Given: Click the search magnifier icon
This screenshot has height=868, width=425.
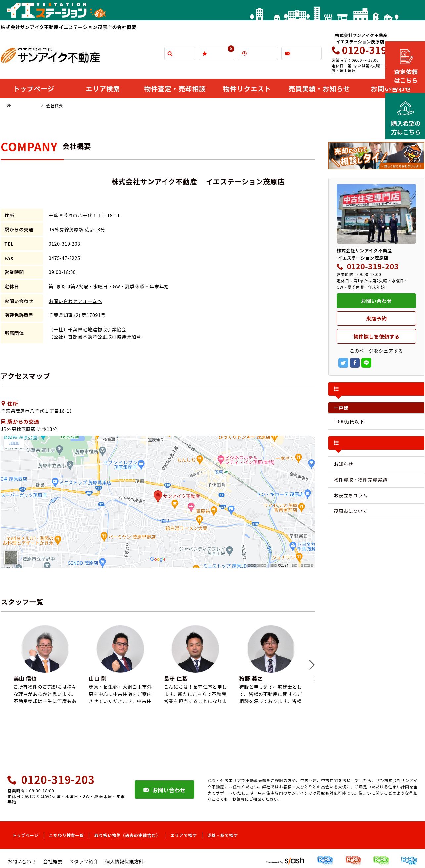Looking at the screenshot, I should pyautogui.click(x=170, y=53).
